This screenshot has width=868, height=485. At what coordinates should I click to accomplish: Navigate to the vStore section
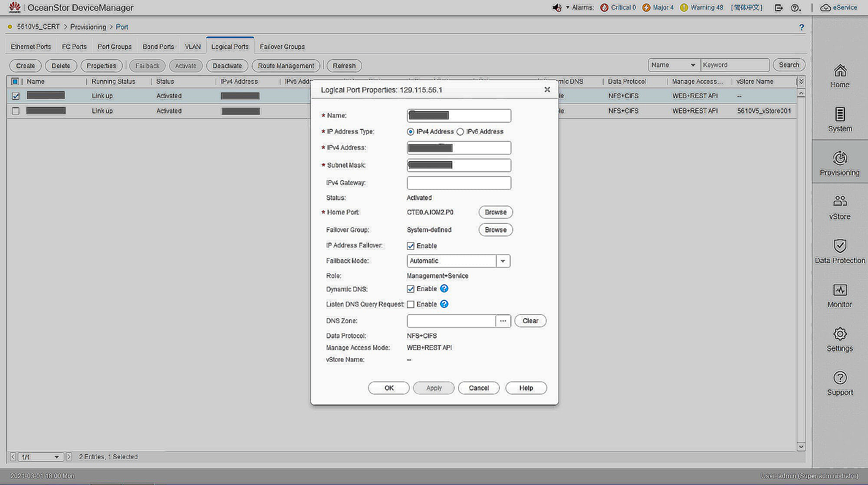tap(839, 208)
